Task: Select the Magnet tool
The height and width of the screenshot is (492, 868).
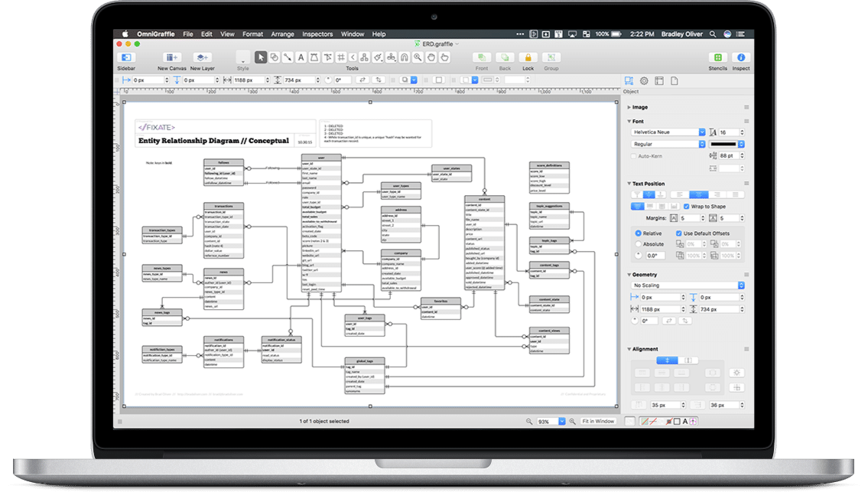Action: (x=405, y=57)
